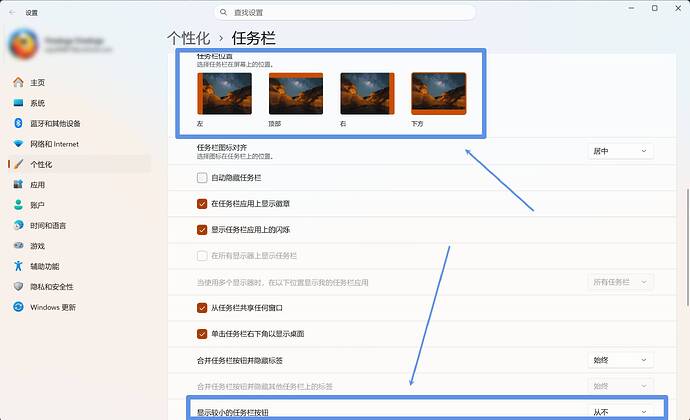This screenshot has height=420, width=690.
Task: Select the 下方 taskbar position thumbnail
Action: pyautogui.click(x=439, y=94)
